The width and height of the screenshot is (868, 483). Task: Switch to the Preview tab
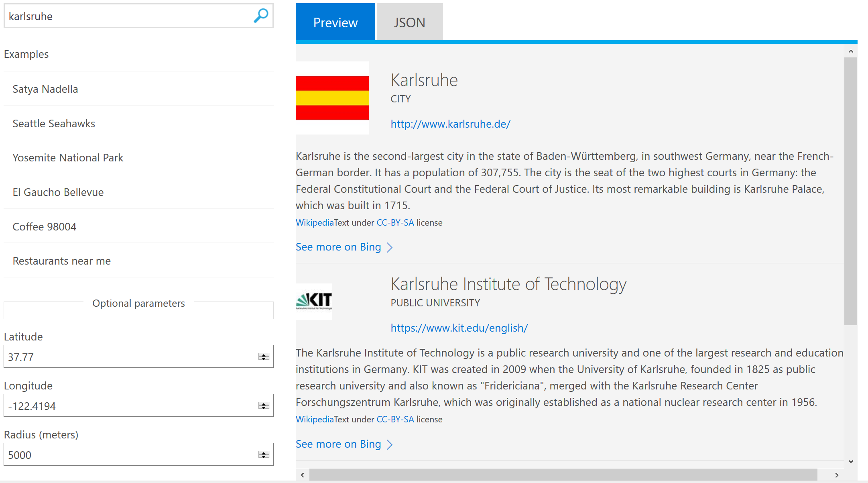335,22
